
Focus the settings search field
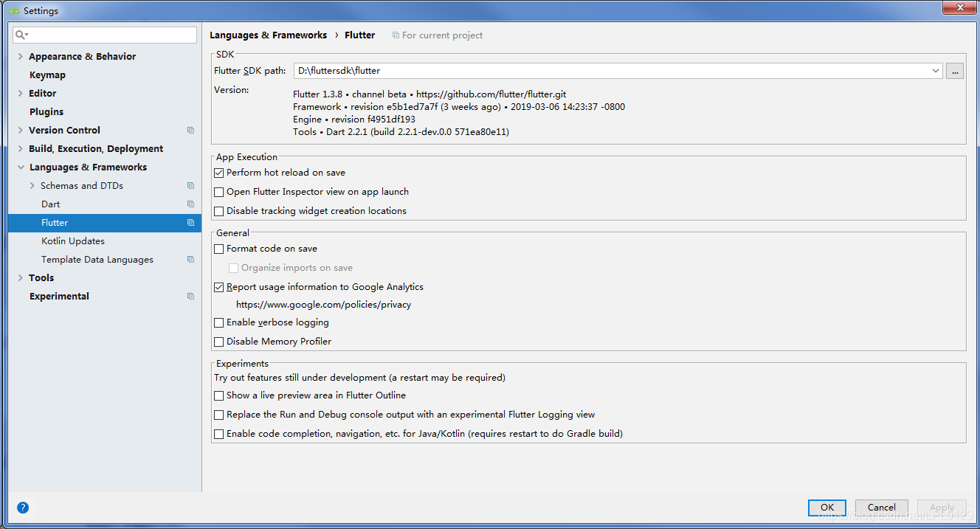click(x=105, y=35)
